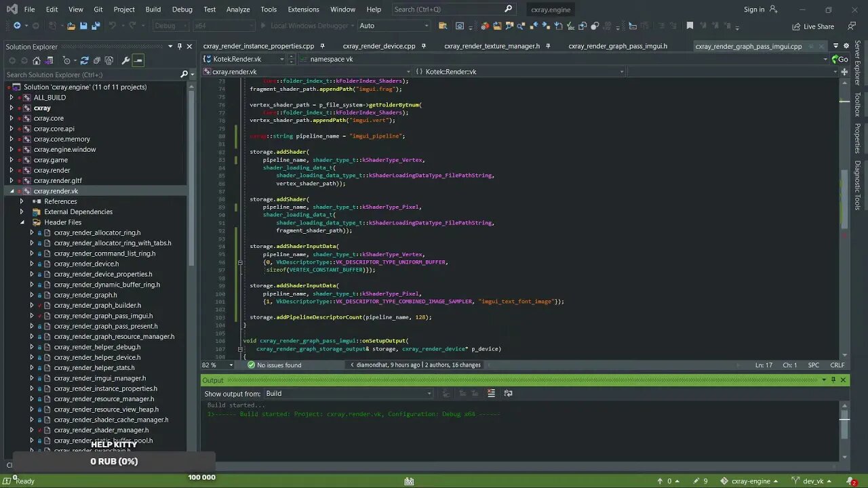Collapse the cxray.render.vk project node
This screenshot has height=488, width=868.
tap(11, 191)
